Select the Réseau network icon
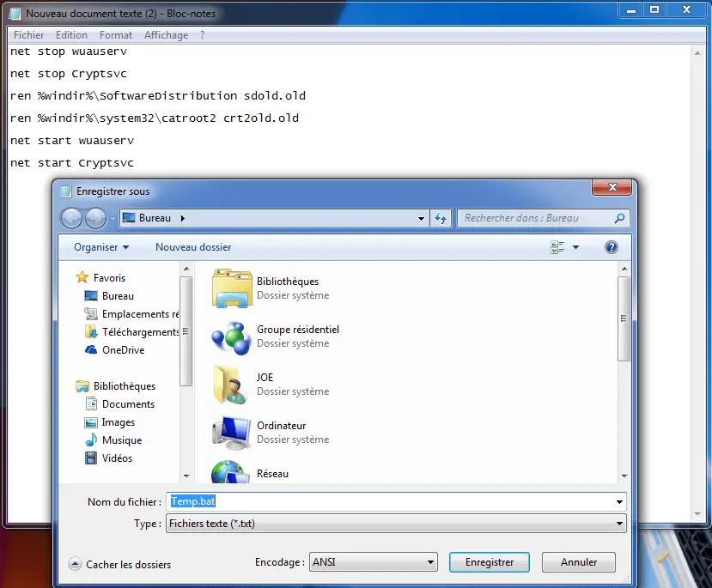 click(x=231, y=473)
